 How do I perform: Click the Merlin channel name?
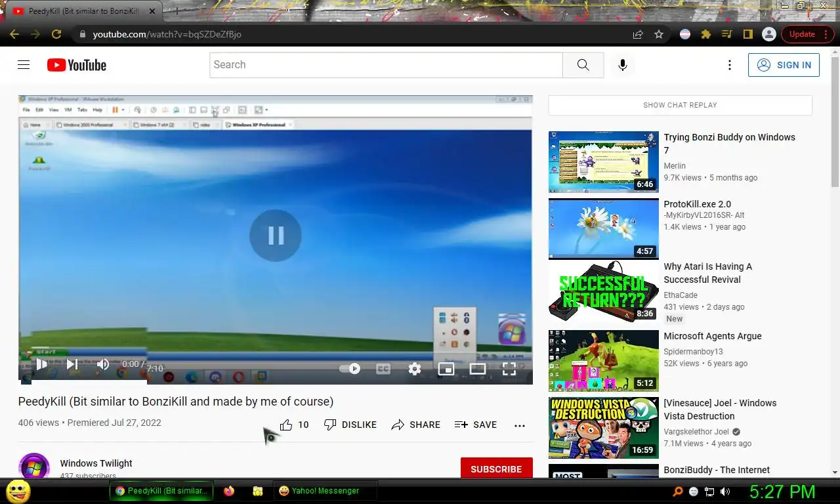point(675,166)
